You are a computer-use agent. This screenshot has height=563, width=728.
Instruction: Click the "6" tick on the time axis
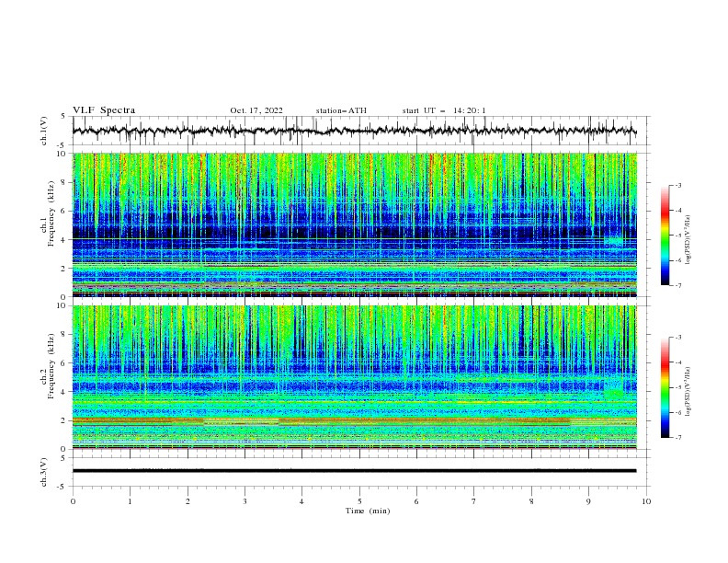[x=417, y=501]
